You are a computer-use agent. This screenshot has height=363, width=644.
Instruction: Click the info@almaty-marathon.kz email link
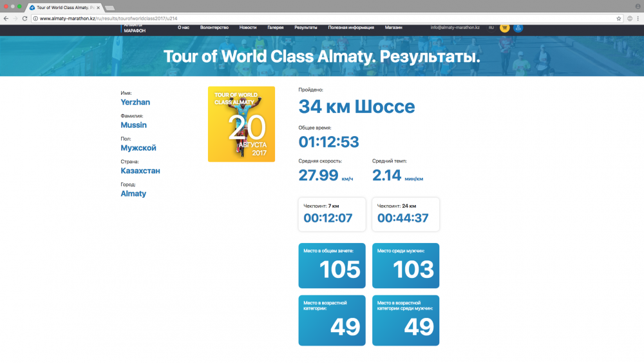pos(455,28)
